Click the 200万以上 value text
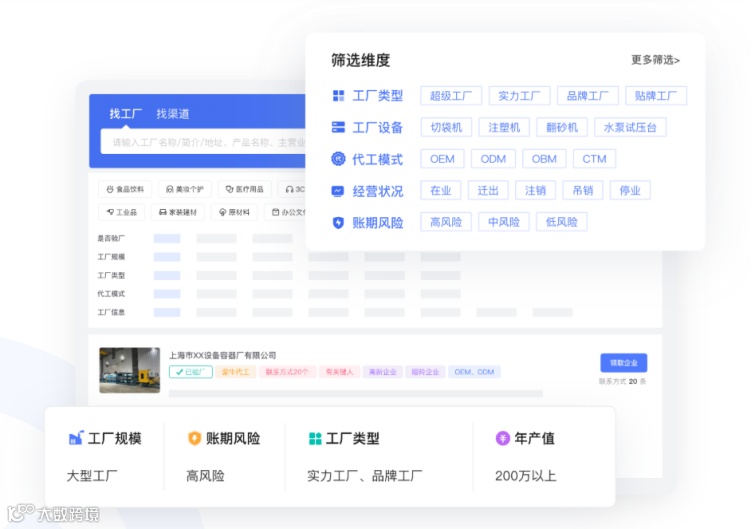The width and height of the screenshot is (752, 529). tap(526, 476)
